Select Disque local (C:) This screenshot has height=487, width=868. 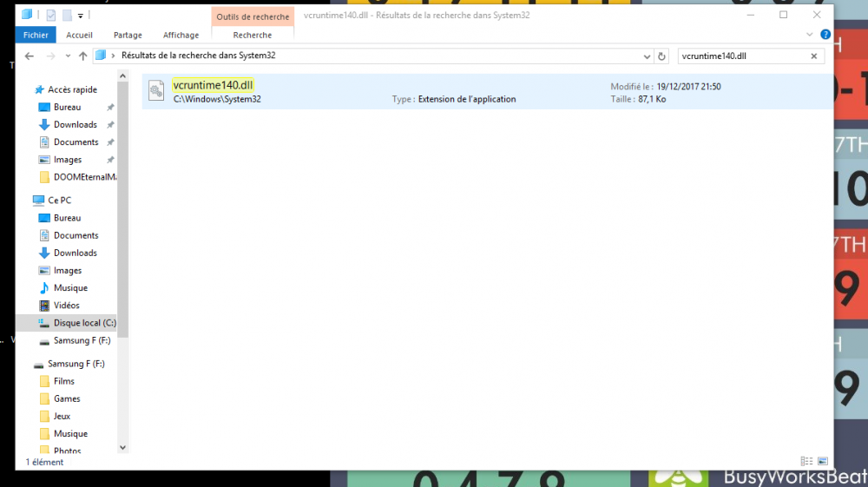85,323
